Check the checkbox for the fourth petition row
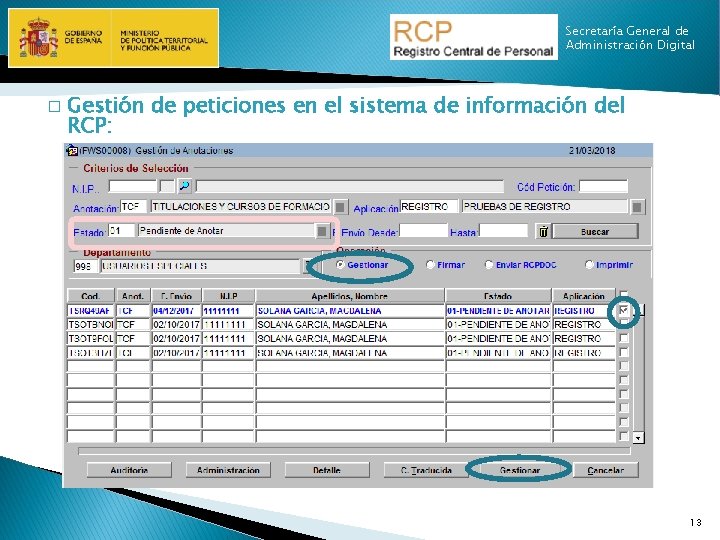720x540 pixels. coord(624,352)
